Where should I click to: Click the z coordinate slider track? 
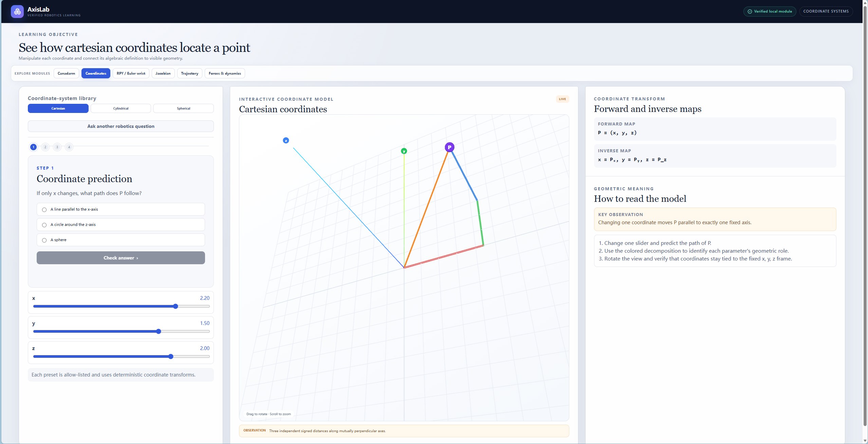click(121, 356)
